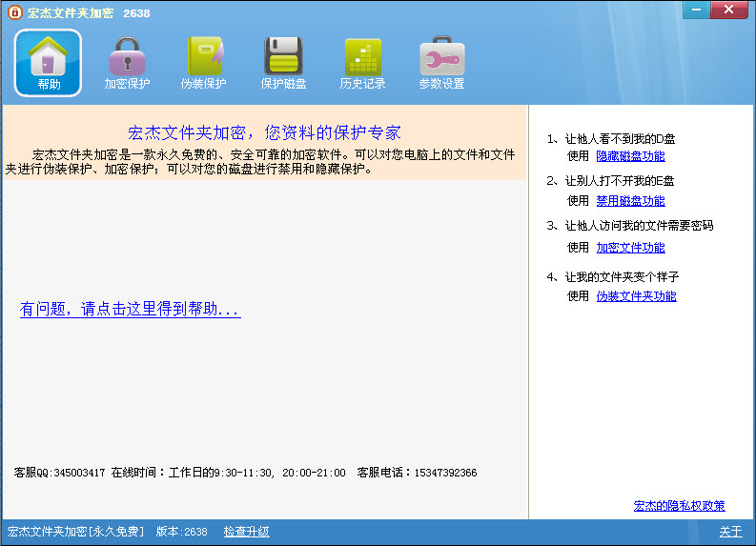Open the 加密文件功能 link
756x546 pixels.
(630, 247)
